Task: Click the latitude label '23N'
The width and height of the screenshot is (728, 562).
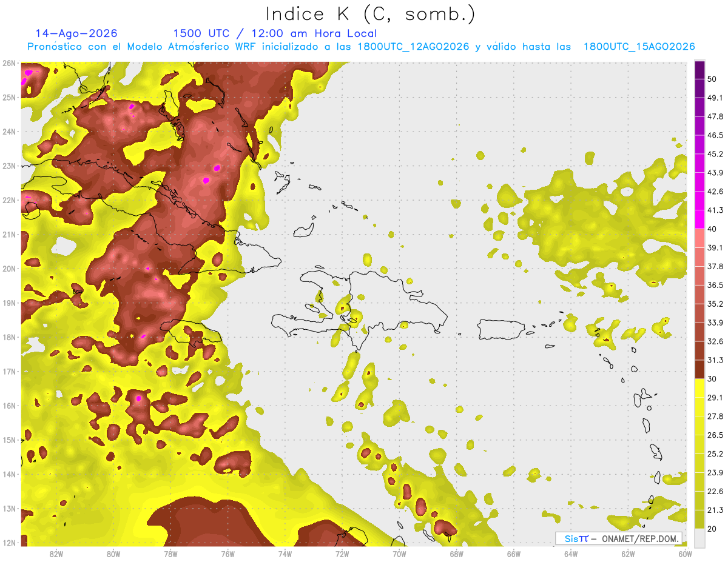Action: (x=8, y=166)
